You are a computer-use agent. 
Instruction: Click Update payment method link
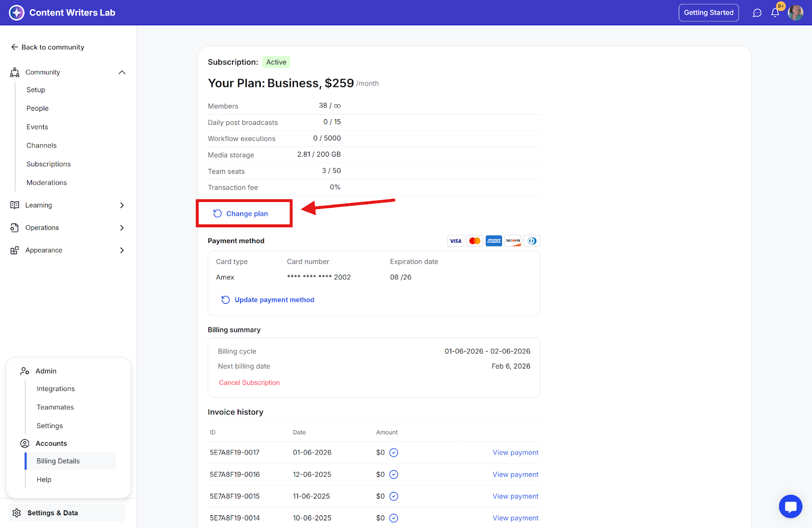[274, 300]
